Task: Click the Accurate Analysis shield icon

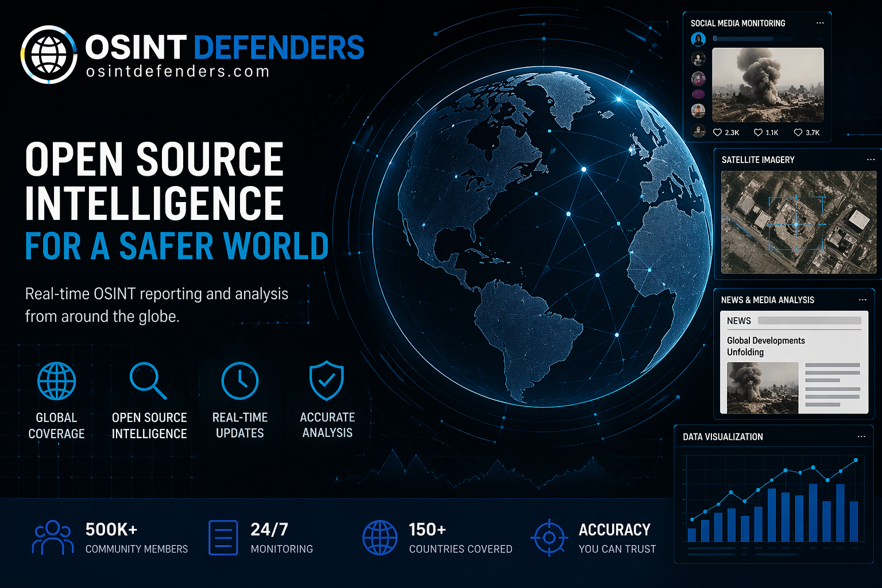Action: pyautogui.click(x=326, y=380)
